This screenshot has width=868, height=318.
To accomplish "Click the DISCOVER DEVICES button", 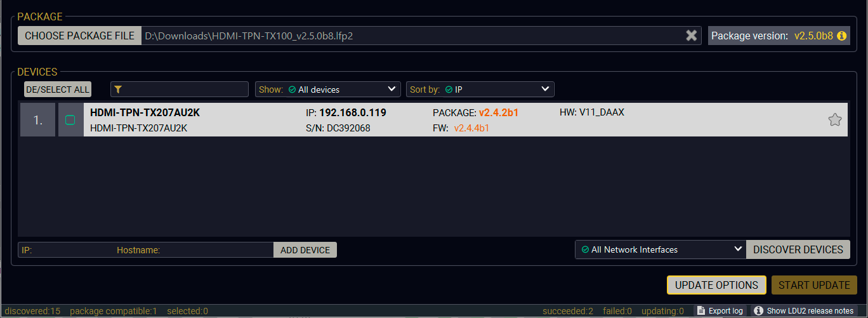I will coord(798,249).
